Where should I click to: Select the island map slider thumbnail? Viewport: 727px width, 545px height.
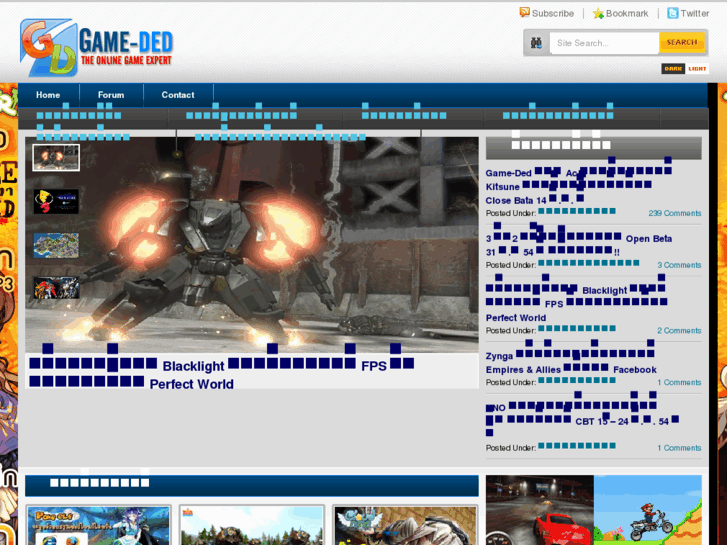tap(56, 245)
